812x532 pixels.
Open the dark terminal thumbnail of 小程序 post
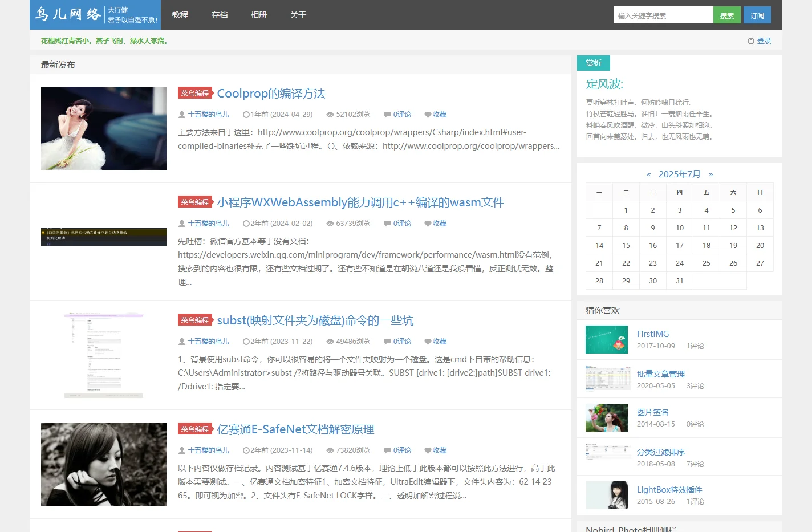tap(104, 237)
